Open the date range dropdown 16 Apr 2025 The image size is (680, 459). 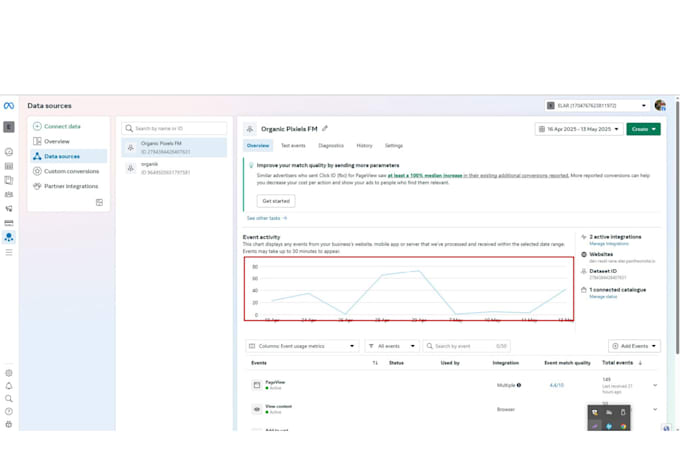579,129
